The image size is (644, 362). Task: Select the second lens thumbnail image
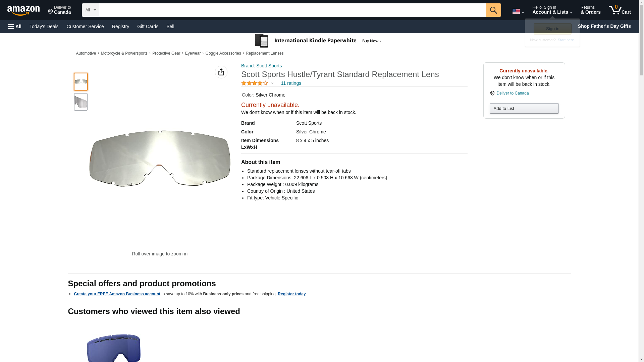tap(81, 102)
